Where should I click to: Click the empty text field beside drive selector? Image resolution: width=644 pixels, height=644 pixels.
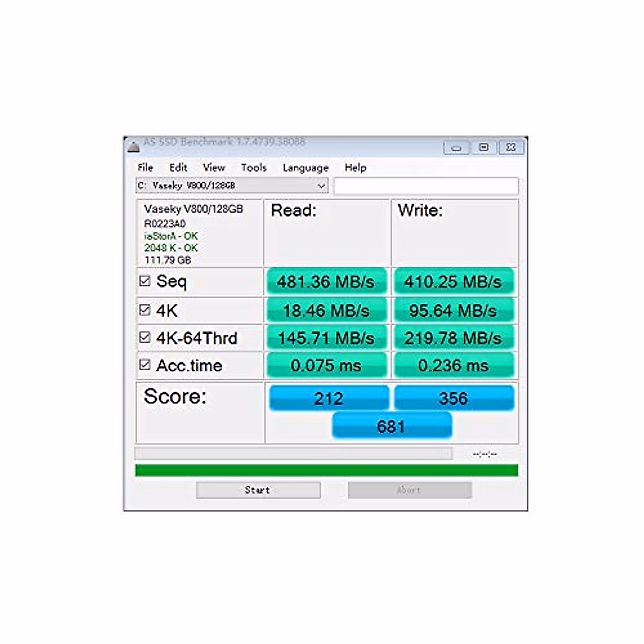(x=426, y=186)
